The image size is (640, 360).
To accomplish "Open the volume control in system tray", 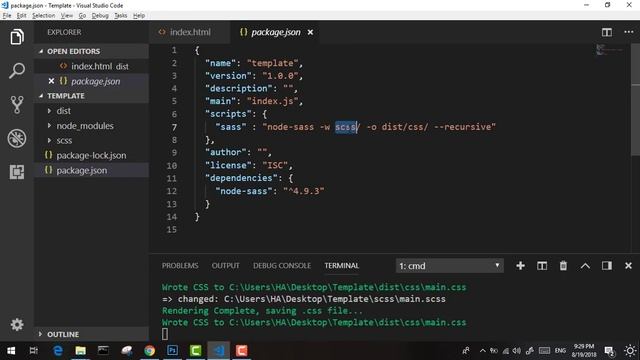I will pos(516,351).
